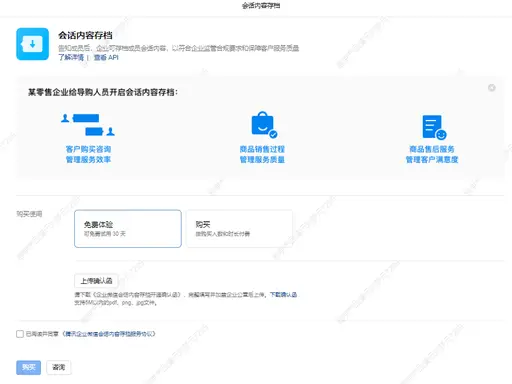Image resolution: width=512 pixels, height=384 pixels.
Task: Click the 商品售后服务 管理客户满意度 caption
Action: pos(432,154)
